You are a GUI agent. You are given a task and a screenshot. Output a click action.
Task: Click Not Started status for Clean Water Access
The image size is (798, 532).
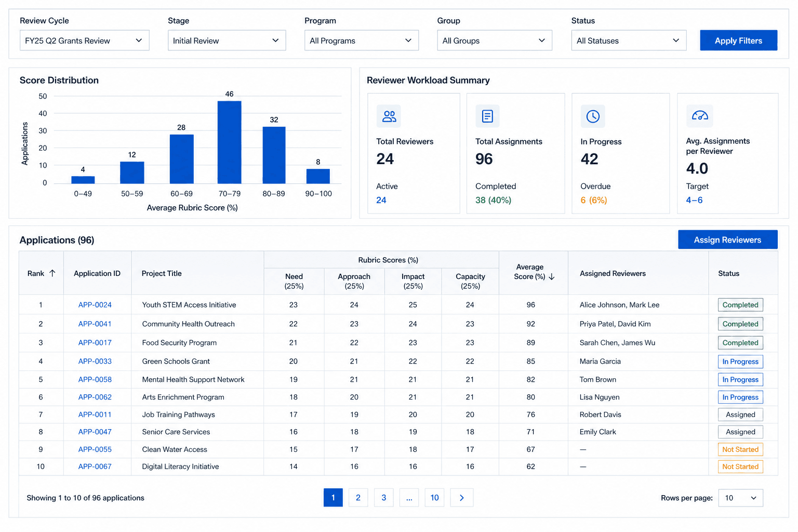(x=740, y=449)
